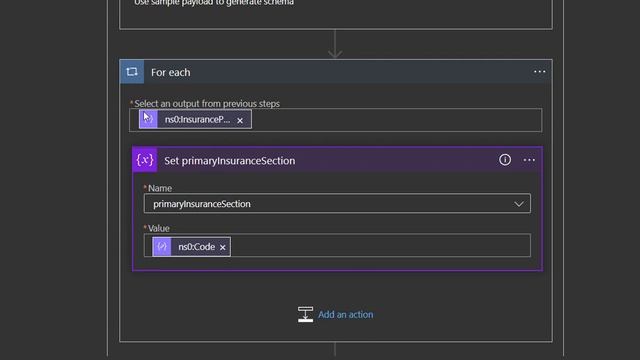The width and height of the screenshot is (640, 360).
Task: Show info for Set primaryInsuranceSection action
Action: click(x=505, y=160)
